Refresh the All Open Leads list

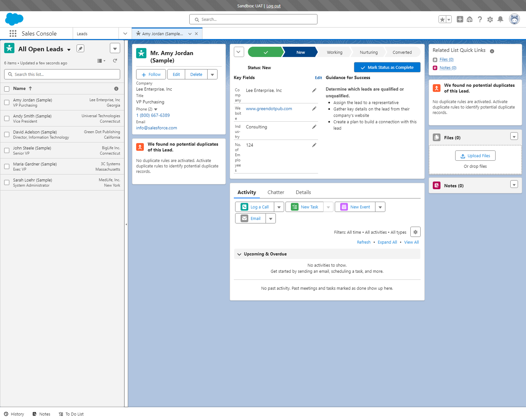(x=115, y=61)
